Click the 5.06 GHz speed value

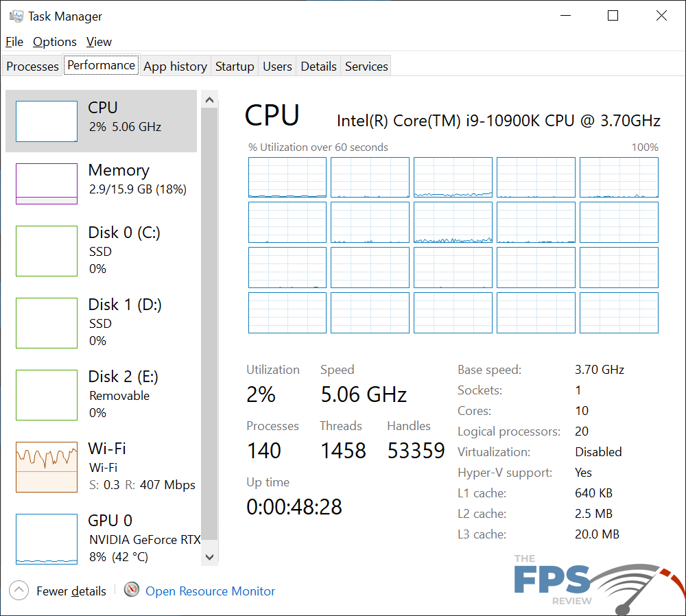[x=364, y=394]
